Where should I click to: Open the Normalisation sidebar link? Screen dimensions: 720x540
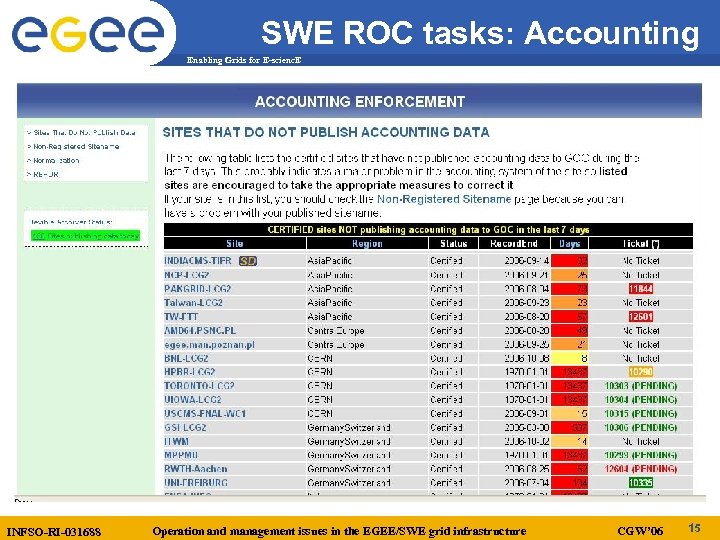tap(53, 160)
